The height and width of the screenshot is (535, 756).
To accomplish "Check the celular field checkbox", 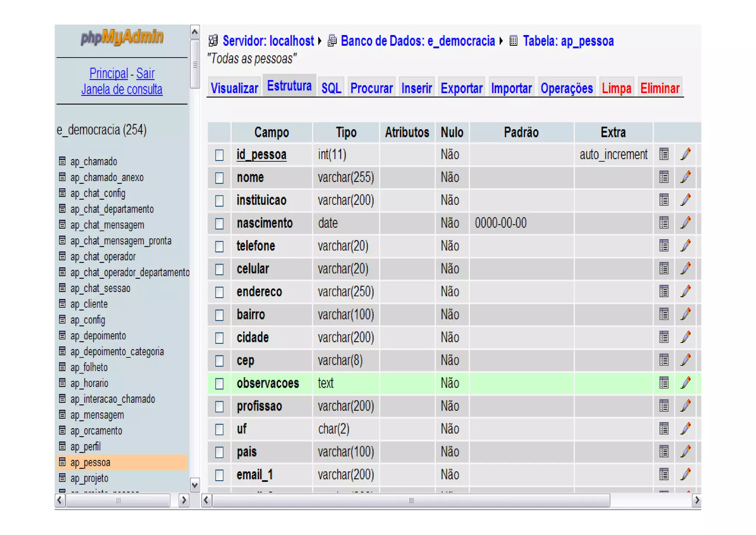I will 219,269.
